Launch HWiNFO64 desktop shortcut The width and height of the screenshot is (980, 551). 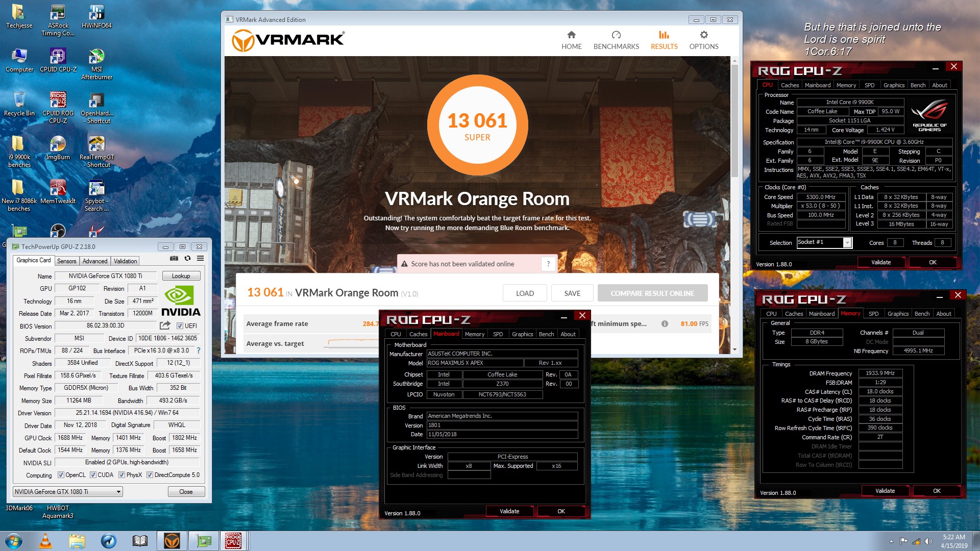click(96, 16)
